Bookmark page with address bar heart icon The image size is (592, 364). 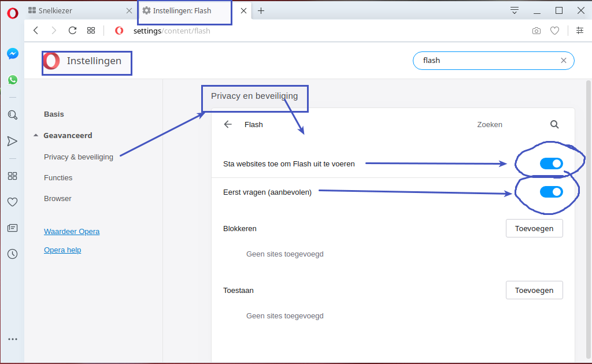(554, 31)
